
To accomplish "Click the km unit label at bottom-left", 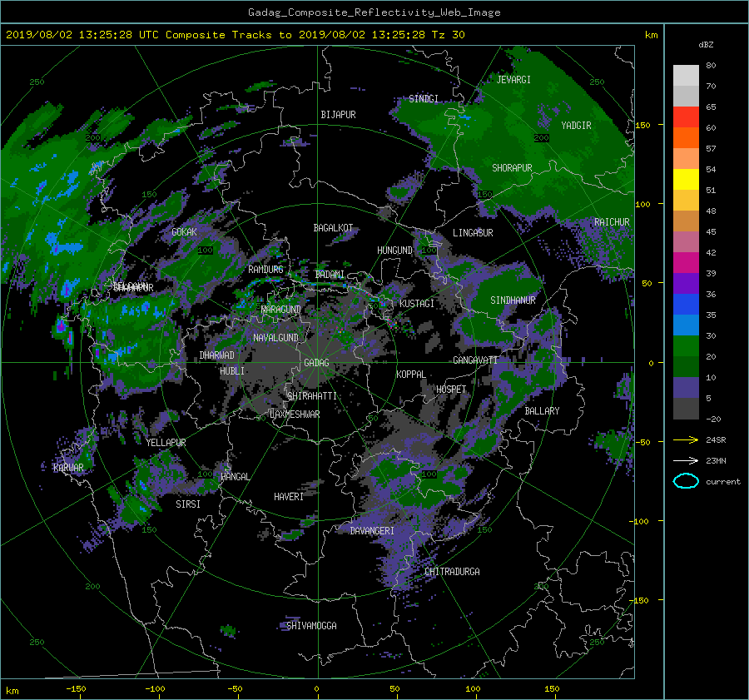I will pyautogui.click(x=12, y=691).
